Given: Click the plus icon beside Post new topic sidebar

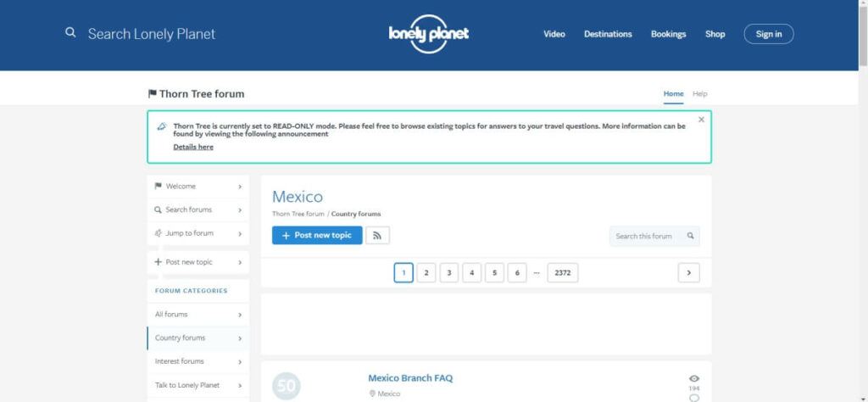Looking at the screenshot, I should click(x=159, y=262).
